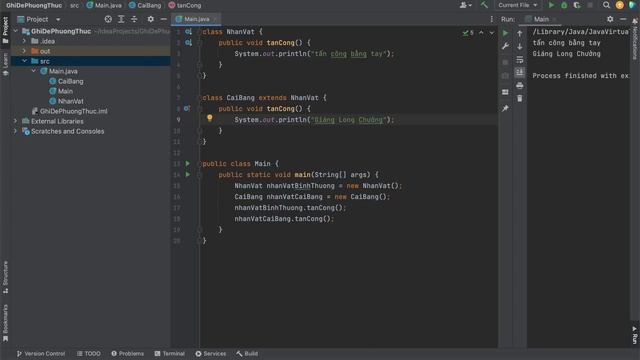Viewport: 640px width, 360px height.
Task: Expand the out folder
Action: click(x=24, y=51)
